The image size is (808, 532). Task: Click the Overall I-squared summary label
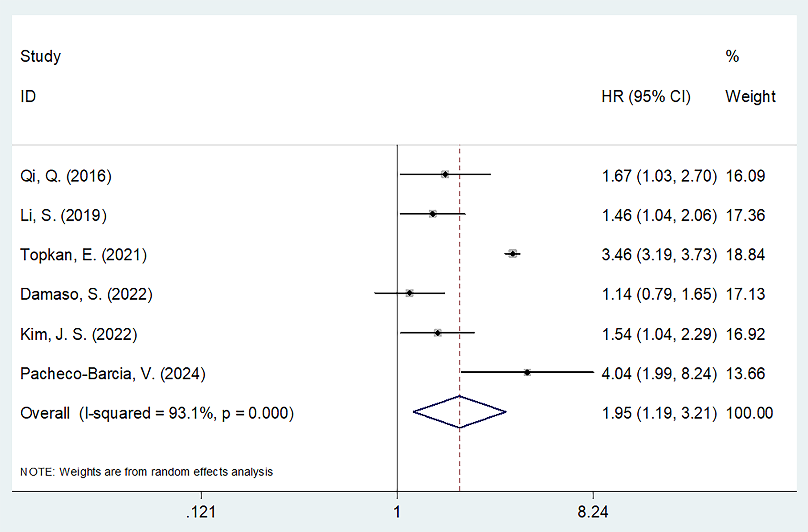click(x=157, y=413)
